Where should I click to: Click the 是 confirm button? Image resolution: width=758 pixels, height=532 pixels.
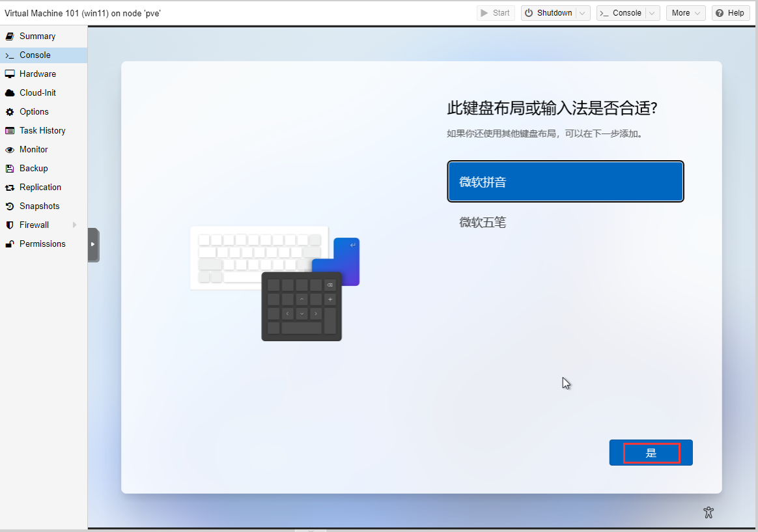pyautogui.click(x=651, y=453)
